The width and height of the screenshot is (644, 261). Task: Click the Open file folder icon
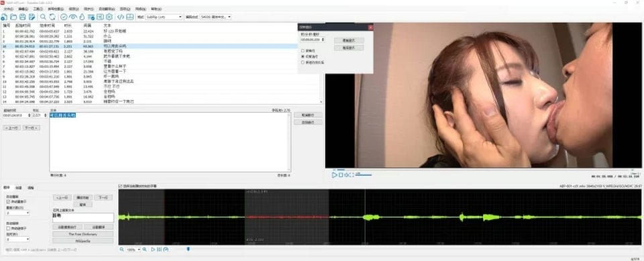[x=13, y=17]
